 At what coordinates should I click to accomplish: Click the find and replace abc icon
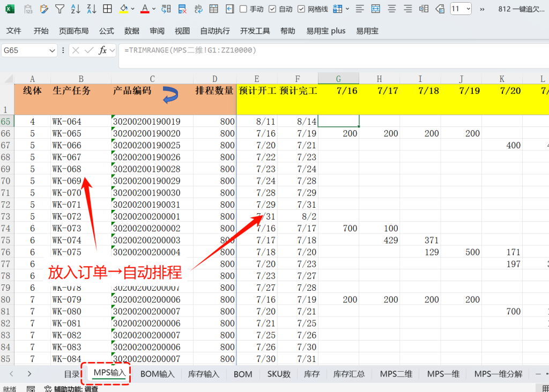tap(198, 9)
